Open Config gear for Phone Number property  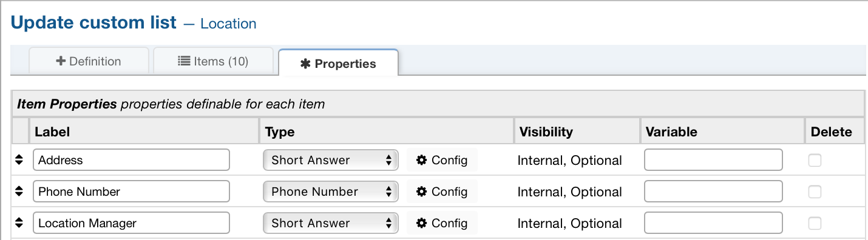click(x=442, y=192)
